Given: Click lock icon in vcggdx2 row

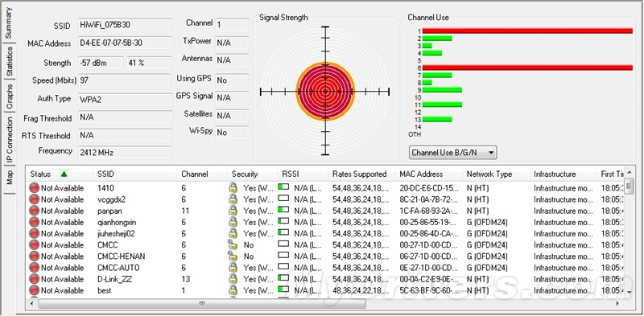Looking at the screenshot, I should (233, 199).
